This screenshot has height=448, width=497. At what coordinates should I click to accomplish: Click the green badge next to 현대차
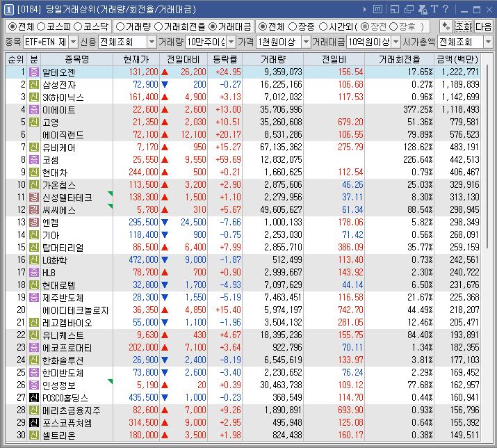[34, 172]
